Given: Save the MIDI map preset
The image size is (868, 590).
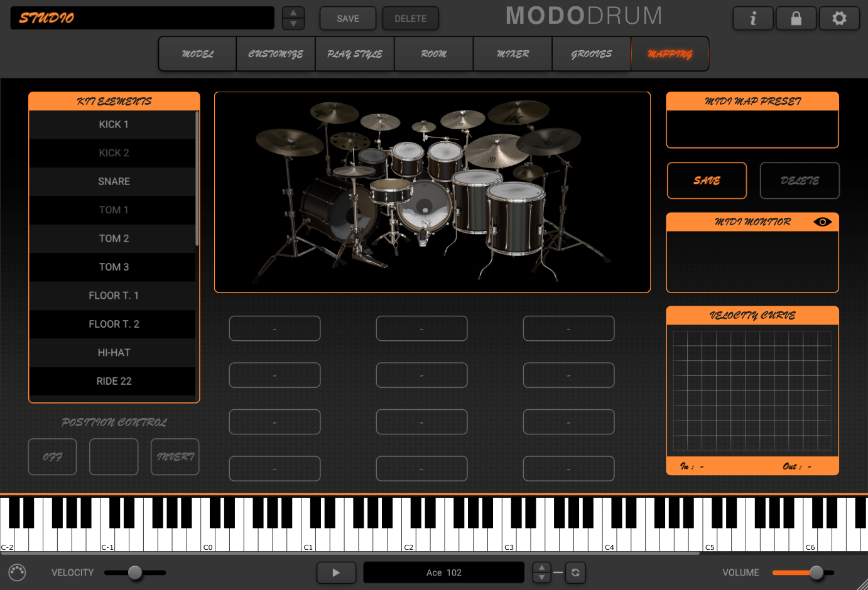Looking at the screenshot, I should 707,181.
